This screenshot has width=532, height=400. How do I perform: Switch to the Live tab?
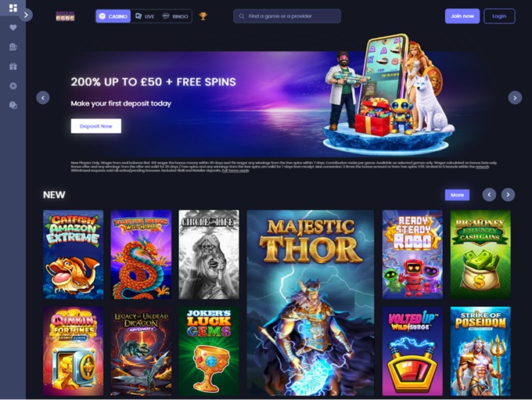pos(145,16)
